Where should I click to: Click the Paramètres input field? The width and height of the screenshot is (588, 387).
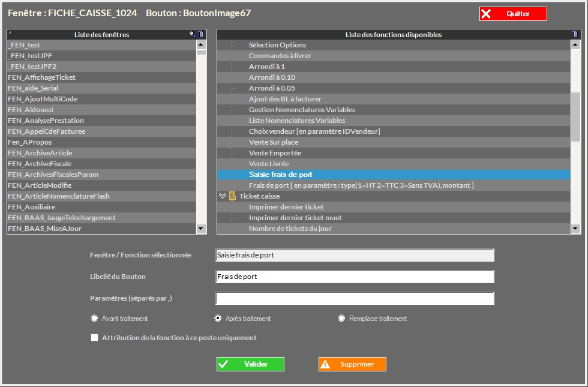pos(355,298)
